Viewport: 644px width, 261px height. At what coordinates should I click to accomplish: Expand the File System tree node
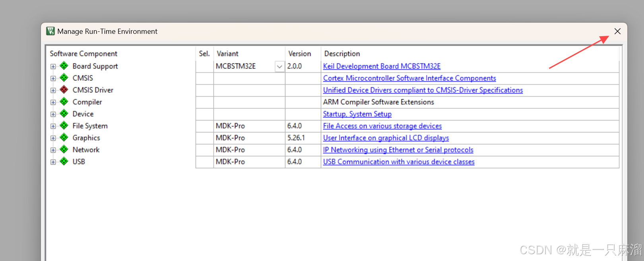pos(53,126)
